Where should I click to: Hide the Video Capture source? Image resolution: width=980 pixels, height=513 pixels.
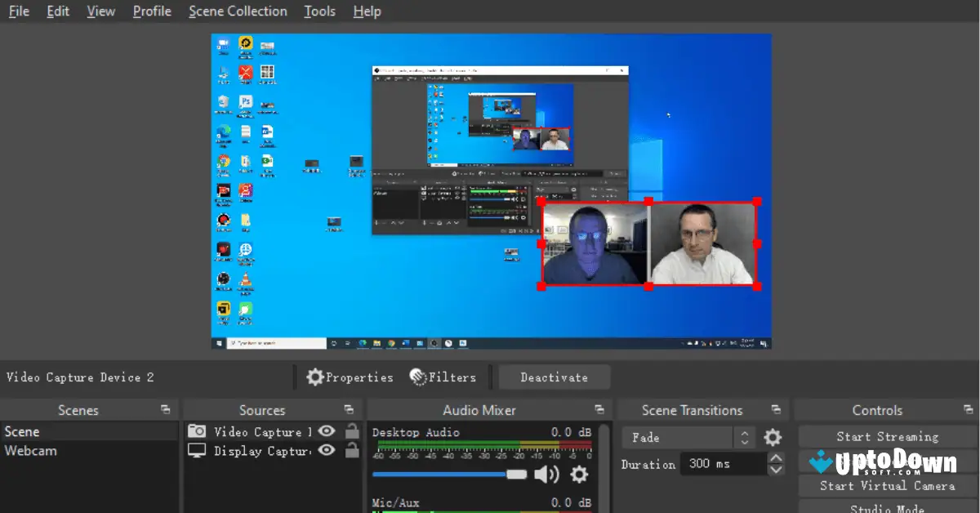(x=326, y=431)
